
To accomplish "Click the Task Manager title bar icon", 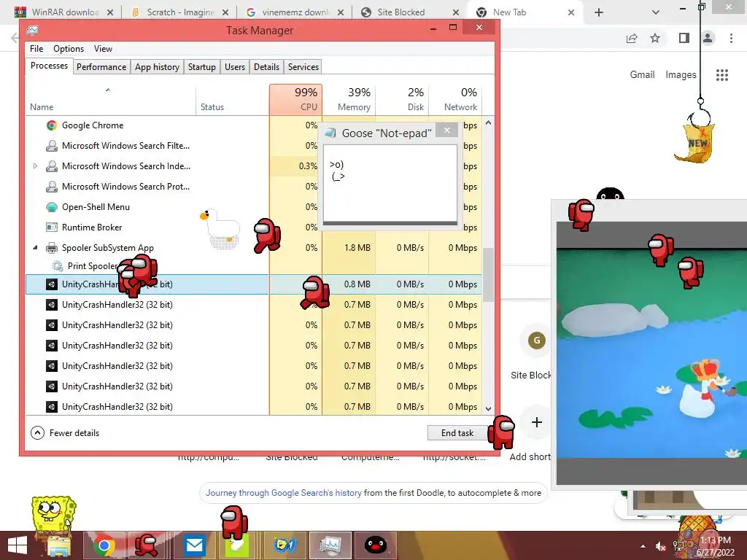I will pyautogui.click(x=32, y=31).
